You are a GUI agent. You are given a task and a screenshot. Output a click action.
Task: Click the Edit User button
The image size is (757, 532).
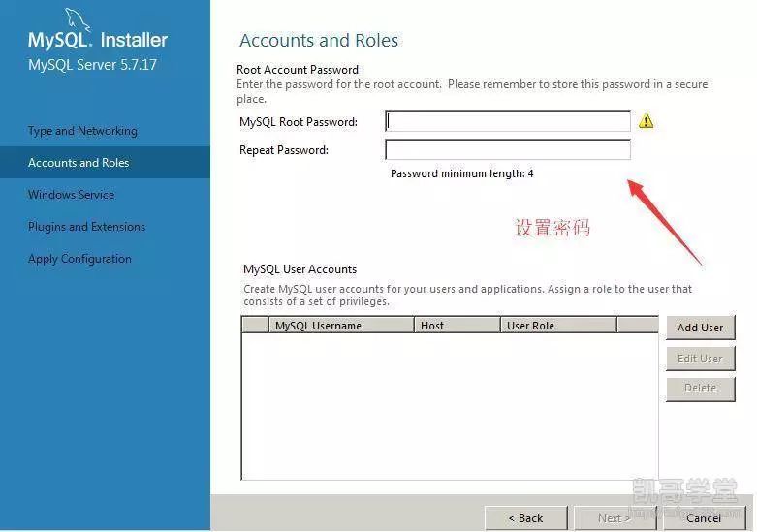(700, 359)
